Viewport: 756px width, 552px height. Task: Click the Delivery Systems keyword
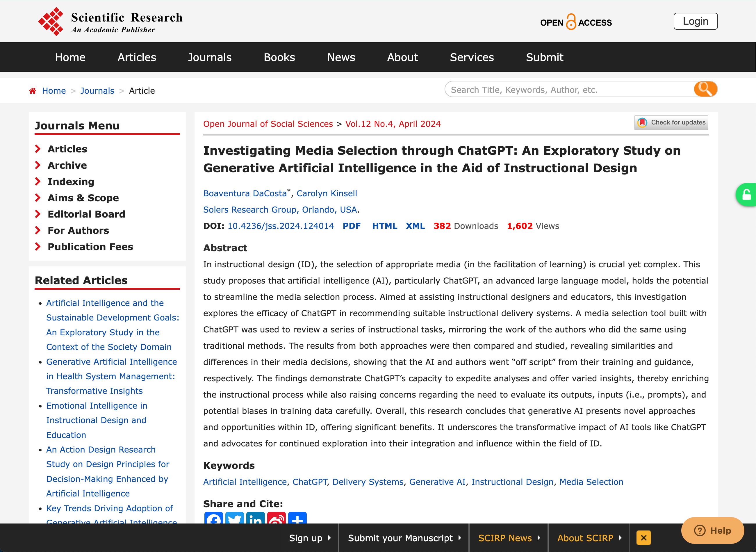(368, 482)
